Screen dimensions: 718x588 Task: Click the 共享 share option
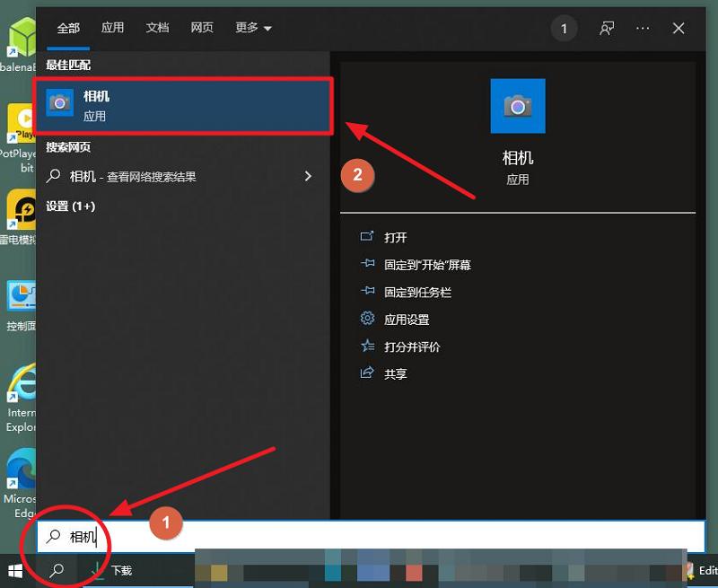click(396, 374)
